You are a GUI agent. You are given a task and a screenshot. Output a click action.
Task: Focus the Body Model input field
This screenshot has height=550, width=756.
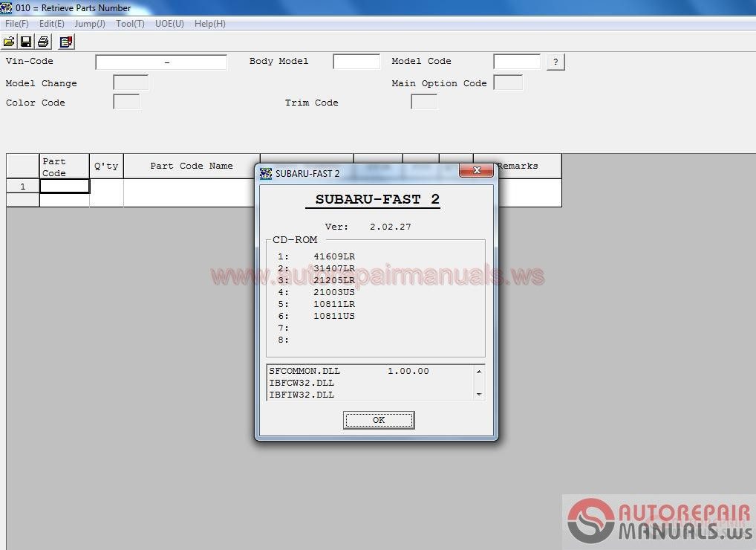click(356, 62)
